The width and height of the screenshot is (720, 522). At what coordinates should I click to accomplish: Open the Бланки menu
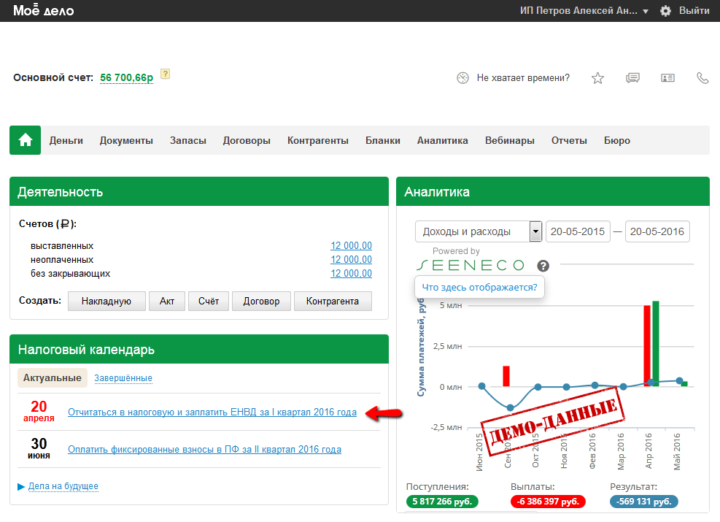[383, 140]
